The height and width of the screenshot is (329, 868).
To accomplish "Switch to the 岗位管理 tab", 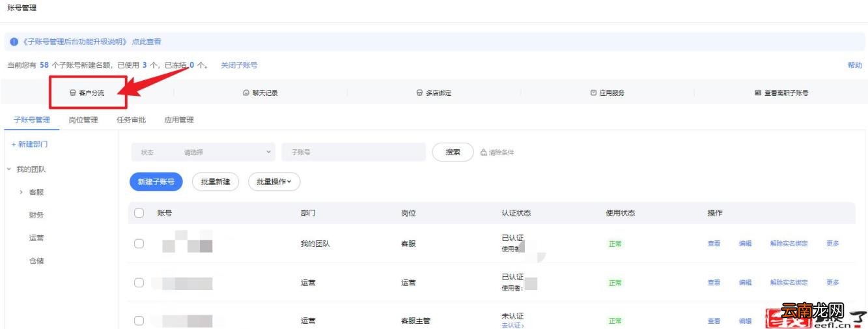I will [x=83, y=120].
